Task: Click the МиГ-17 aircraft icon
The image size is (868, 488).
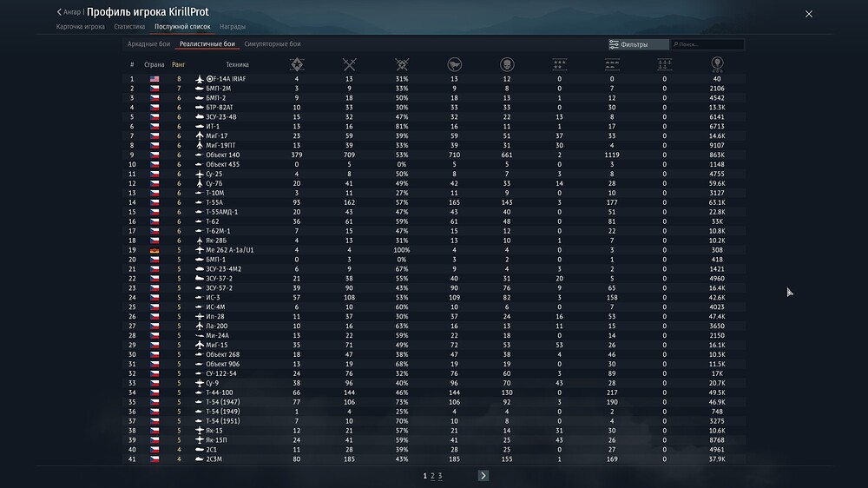Action: (x=200, y=135)
